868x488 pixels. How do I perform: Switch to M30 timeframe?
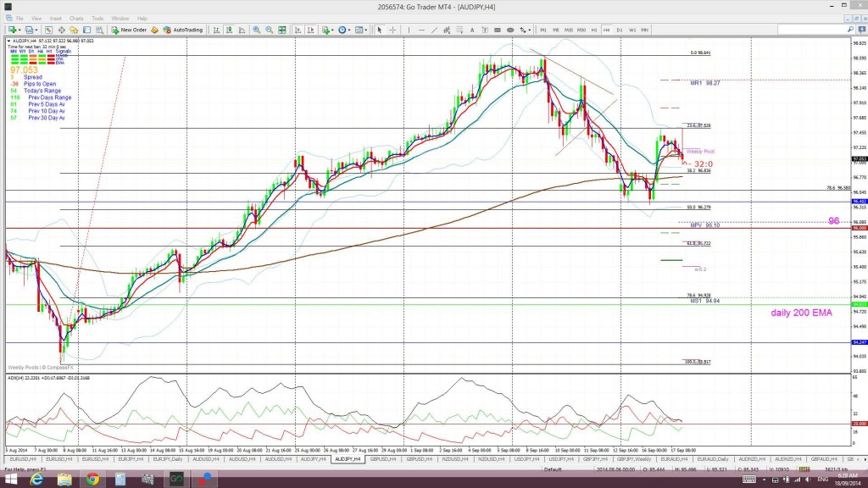tap(581, 30)
